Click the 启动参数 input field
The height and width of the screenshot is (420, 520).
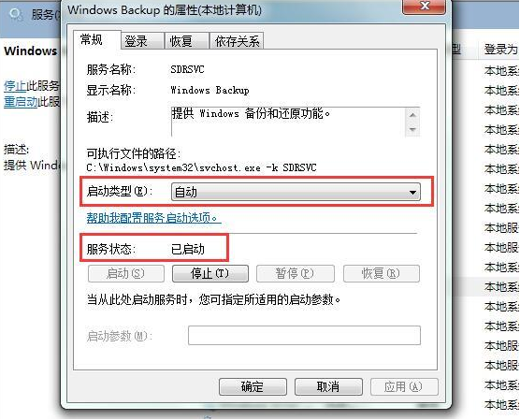coord(304,336)
